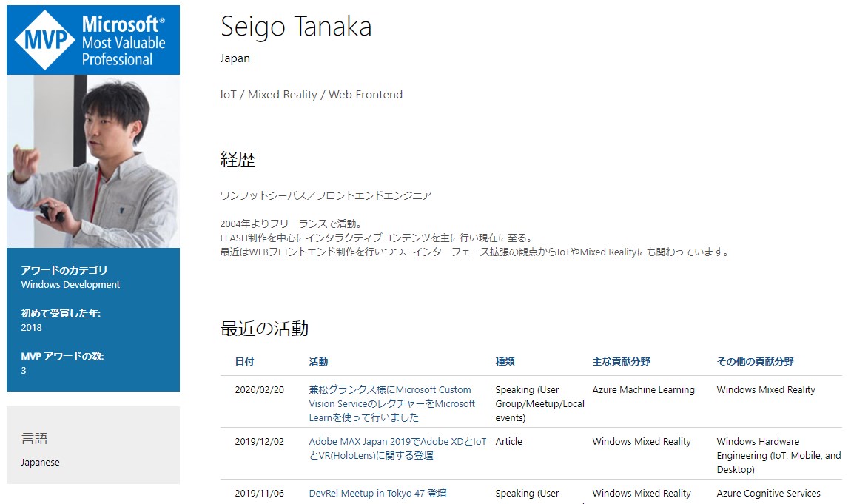Click the Microsoft MVP badge logo
Image resolution: width=851 pixels, height=504 pixels.
[x=92, y=40]
